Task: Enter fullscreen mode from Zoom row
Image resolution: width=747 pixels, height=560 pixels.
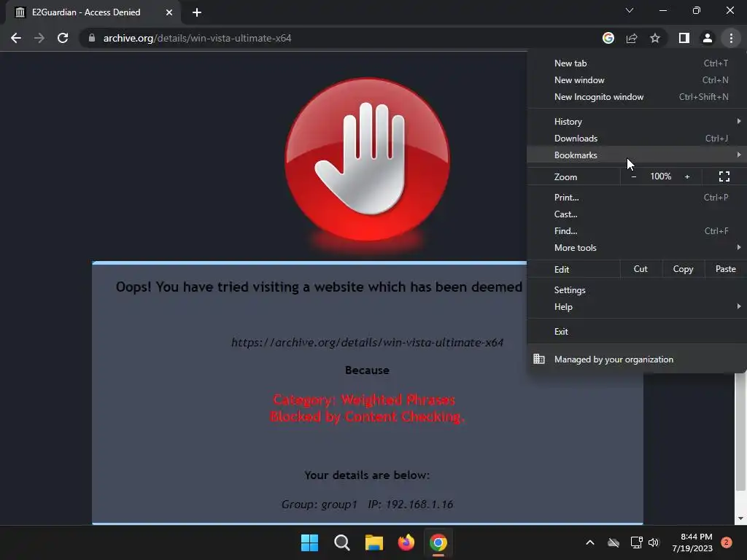Action: click(x=724, y=176)
